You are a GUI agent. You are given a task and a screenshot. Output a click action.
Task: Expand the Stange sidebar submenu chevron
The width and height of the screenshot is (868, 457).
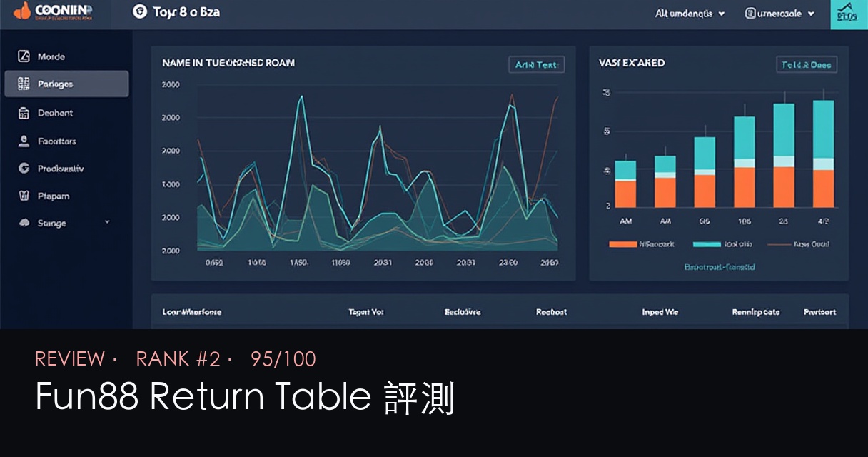coord(106,222)
